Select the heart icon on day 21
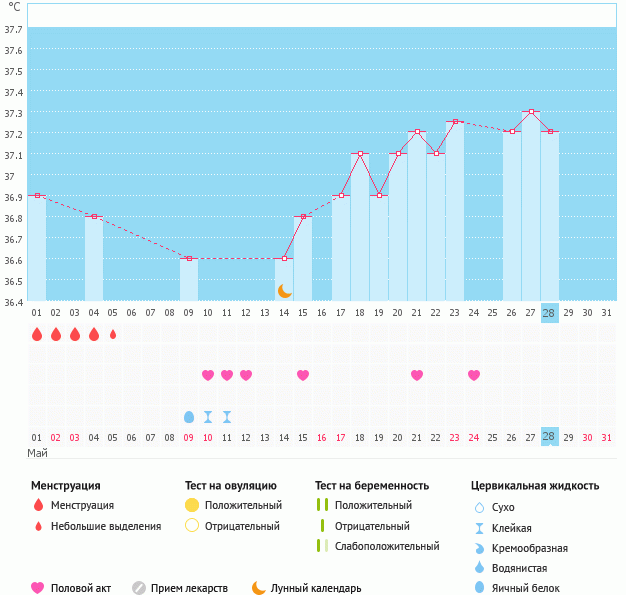The height and width of the screenshot is (595, 626). pos(417,375)
